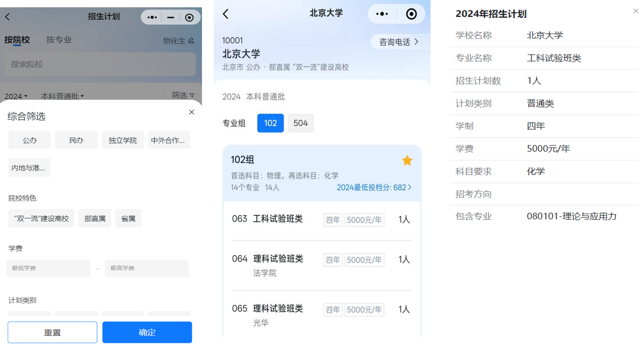Open 2024最低投档分 682 link

[374, 187]
